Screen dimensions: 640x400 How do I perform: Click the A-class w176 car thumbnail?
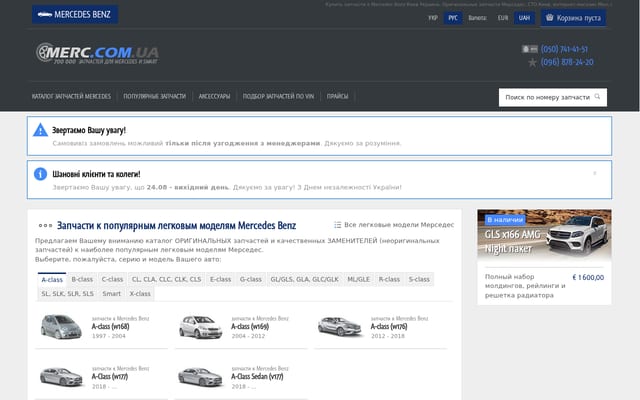coord(340,327)
